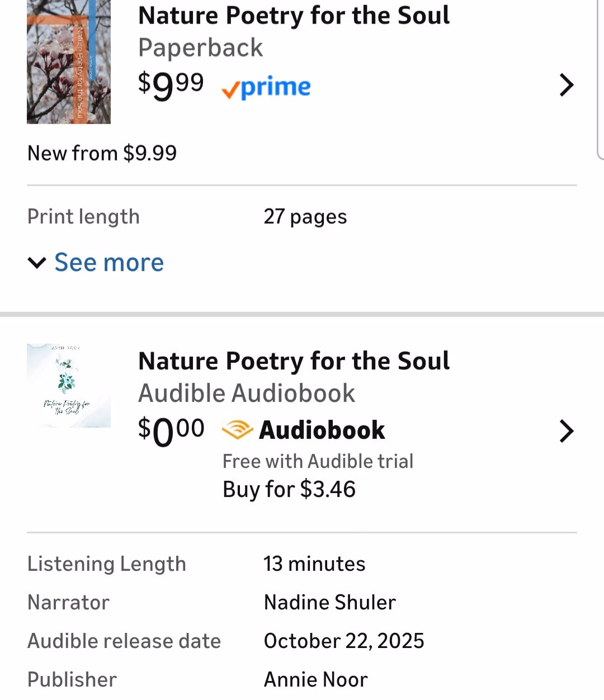Click the $9.99 paperback price

171,86
